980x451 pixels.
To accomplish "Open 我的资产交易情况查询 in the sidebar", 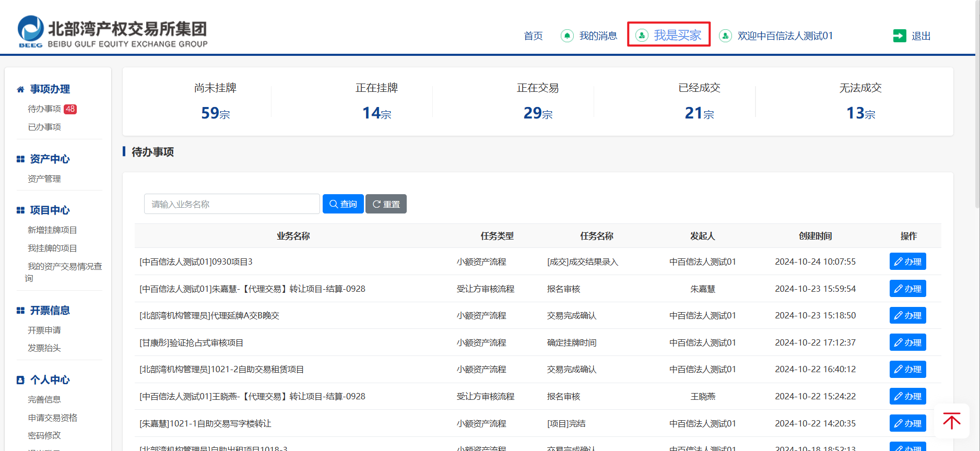I will point(63,272).
